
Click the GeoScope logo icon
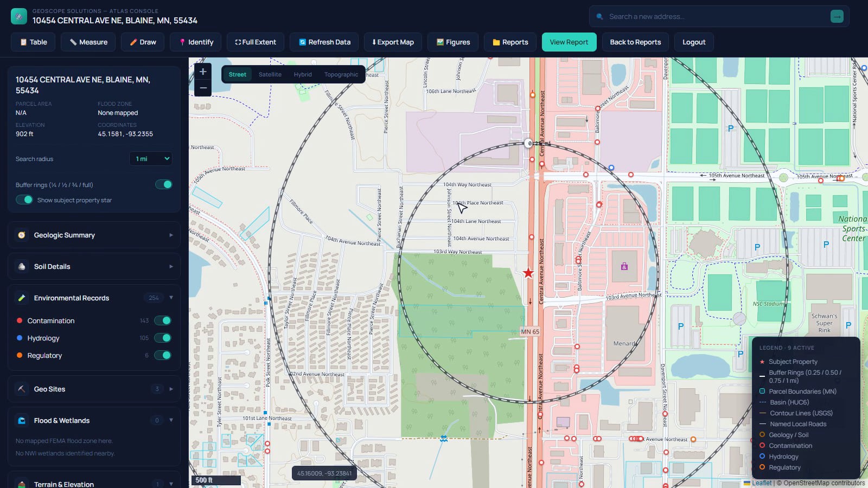point(19,16)
